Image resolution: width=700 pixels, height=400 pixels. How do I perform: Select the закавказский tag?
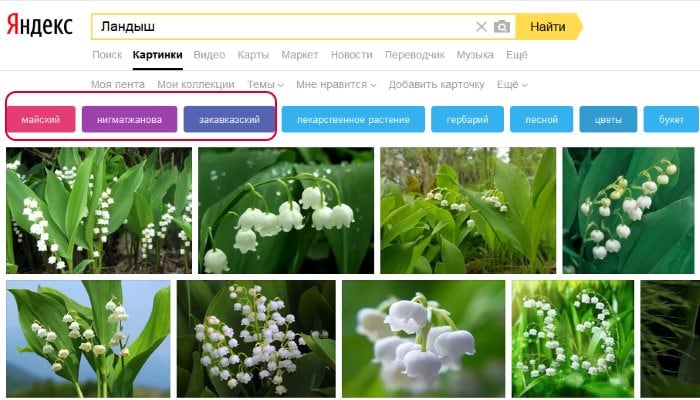coord(229,119)
